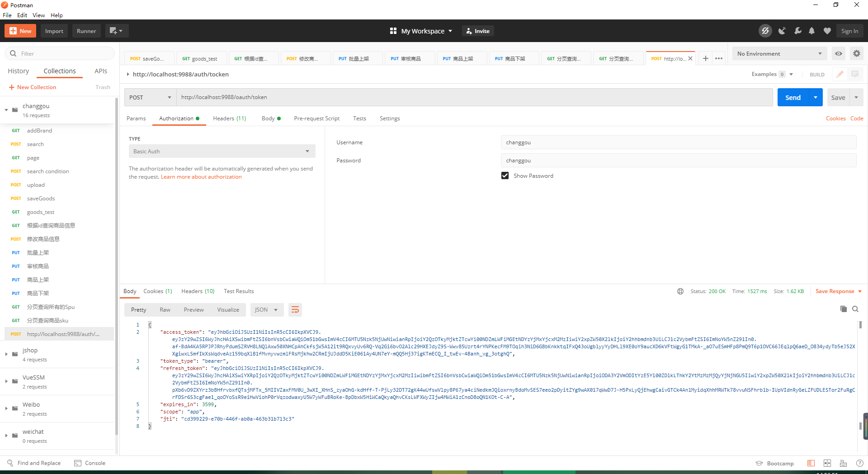Switch to the Params tab
Screen dimensions: 868x474
pos(136,118)
